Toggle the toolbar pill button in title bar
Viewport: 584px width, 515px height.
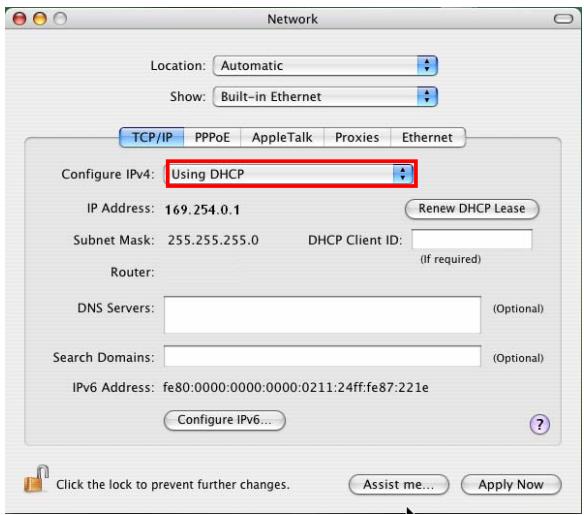click(563, 19)
